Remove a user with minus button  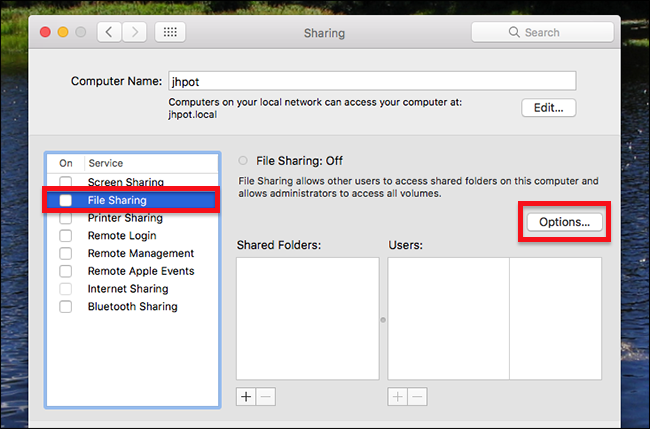[417, 397]
